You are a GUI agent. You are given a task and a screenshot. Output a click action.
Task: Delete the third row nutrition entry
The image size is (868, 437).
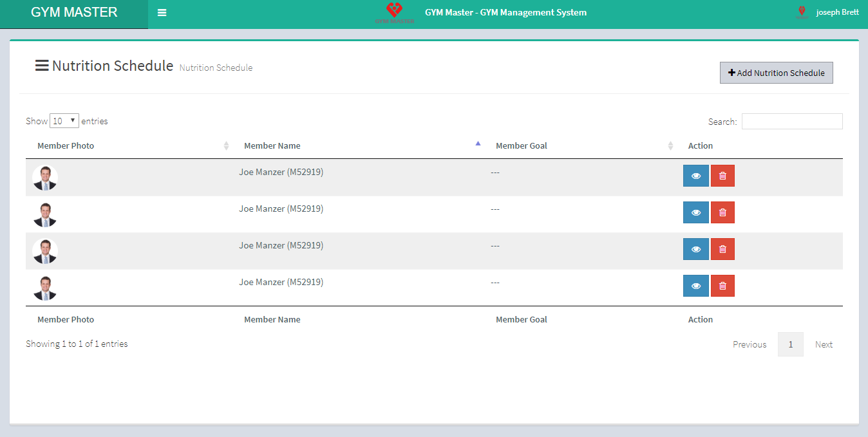[x=722, y=249]
